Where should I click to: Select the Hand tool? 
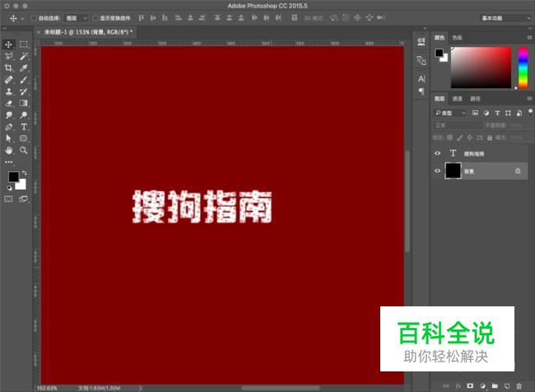coord(8,150)
